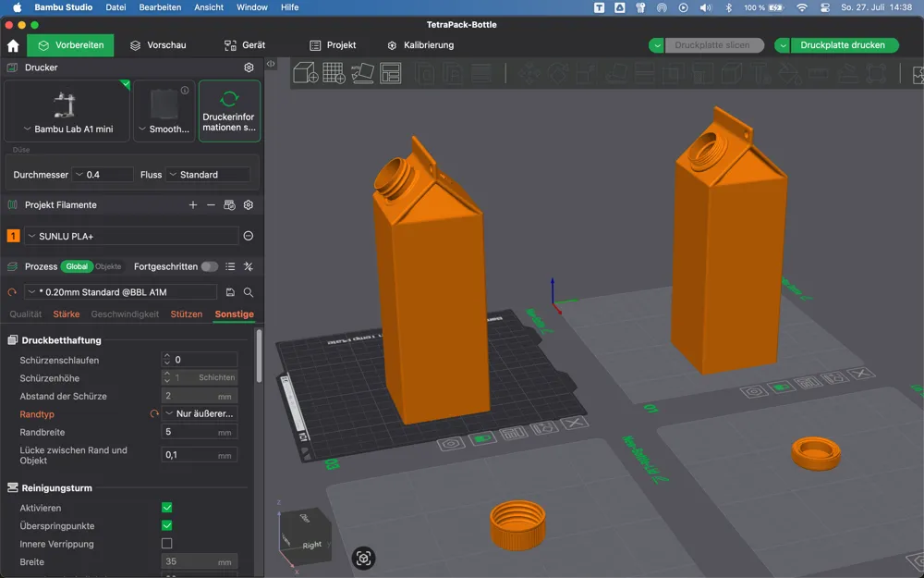This screenshot has height=578, width=924.
Task: Expand the SUNLU PLA+ filament dropdown
Action: click(x=132, y=236)
